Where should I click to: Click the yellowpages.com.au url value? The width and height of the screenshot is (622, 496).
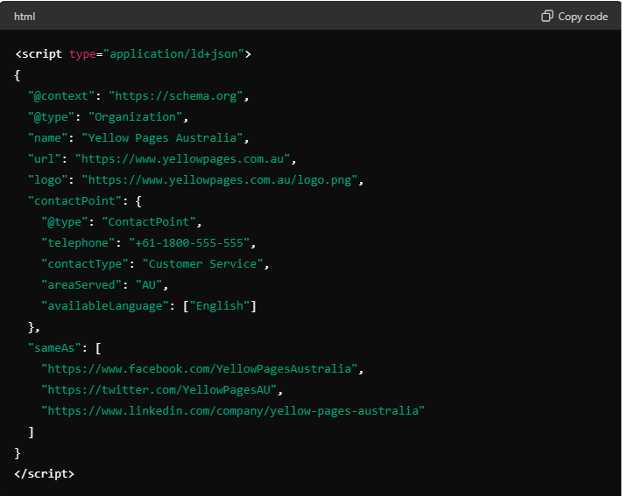[x=184, y=159]
